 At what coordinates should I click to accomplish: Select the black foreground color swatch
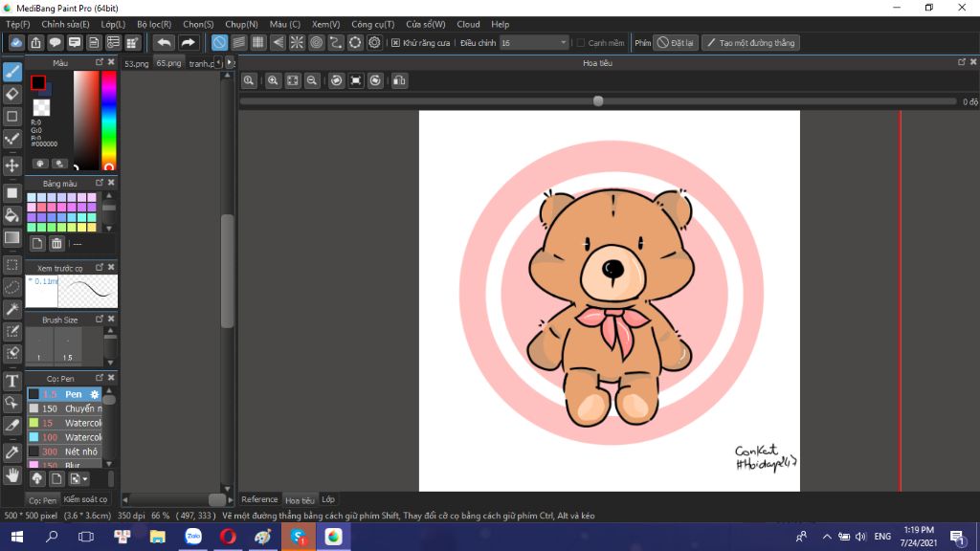38,82
